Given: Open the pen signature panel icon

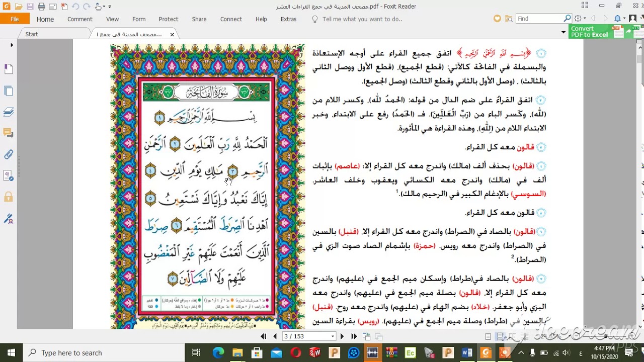Looking at the screenshot, I should tap(9, 219).
